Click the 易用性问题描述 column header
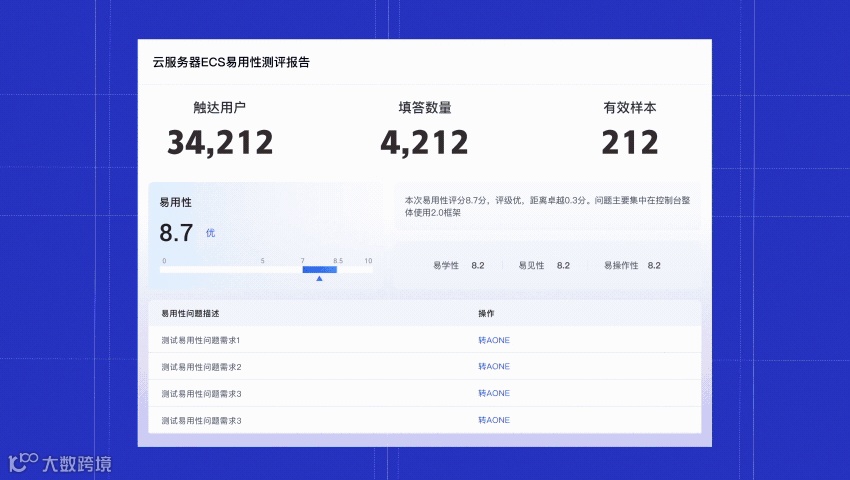The image size is (850, 480). [190, 313]
